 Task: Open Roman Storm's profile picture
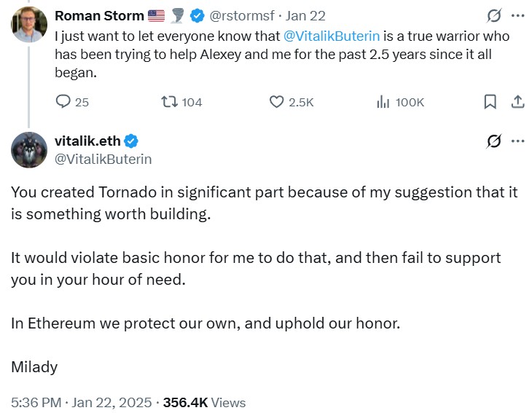(x=30, y=25)
